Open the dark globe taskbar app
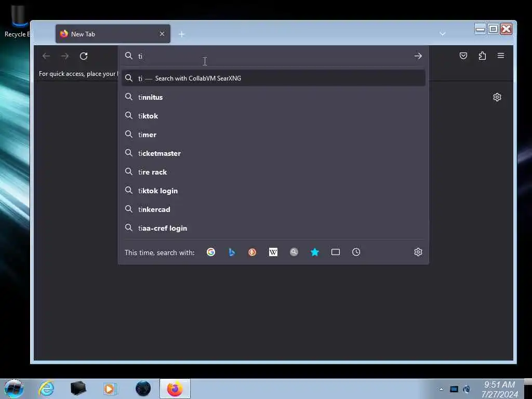 tap(143, 389)
